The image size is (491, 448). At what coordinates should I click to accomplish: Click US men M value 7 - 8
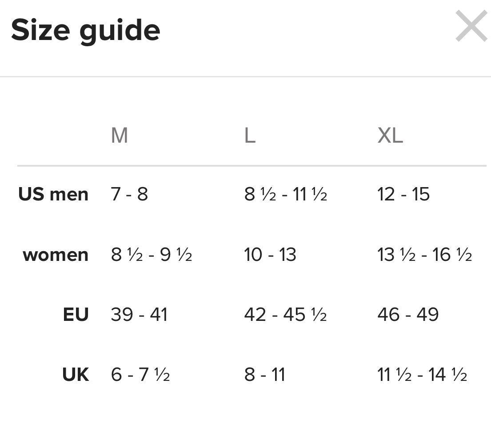(129, 194)
